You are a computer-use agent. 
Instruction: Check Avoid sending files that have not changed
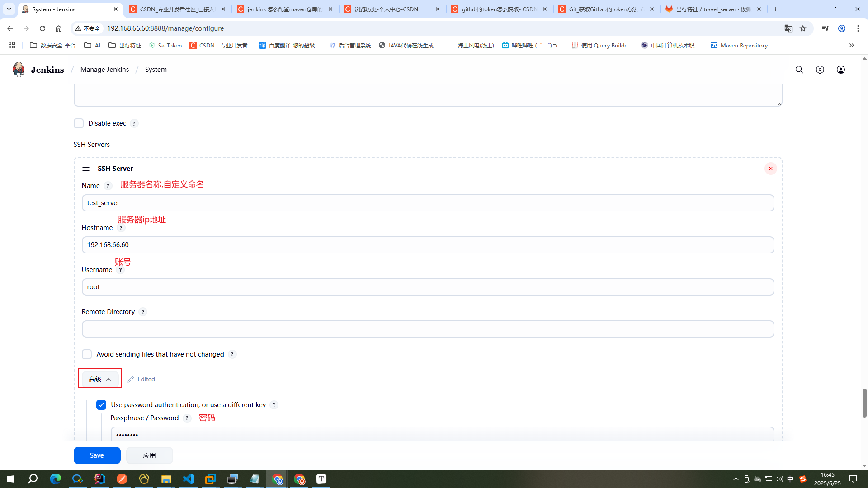pyautogui.click(x=87, y=354)
